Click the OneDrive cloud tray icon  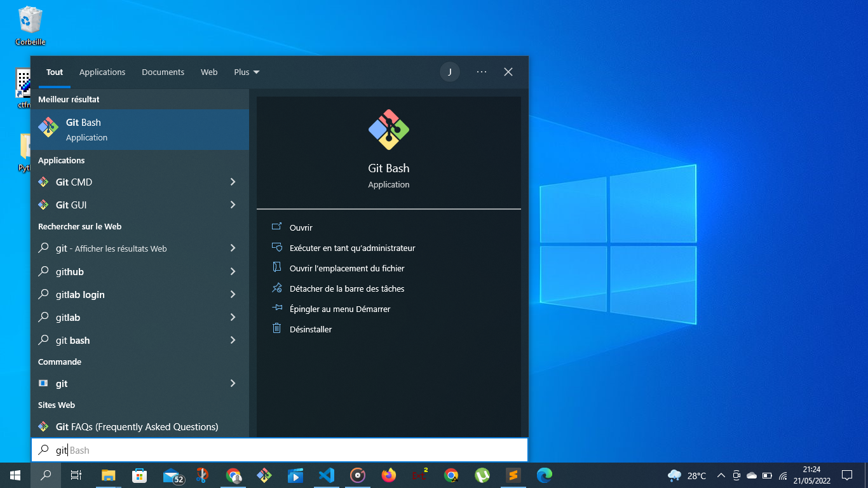(752, 475)
